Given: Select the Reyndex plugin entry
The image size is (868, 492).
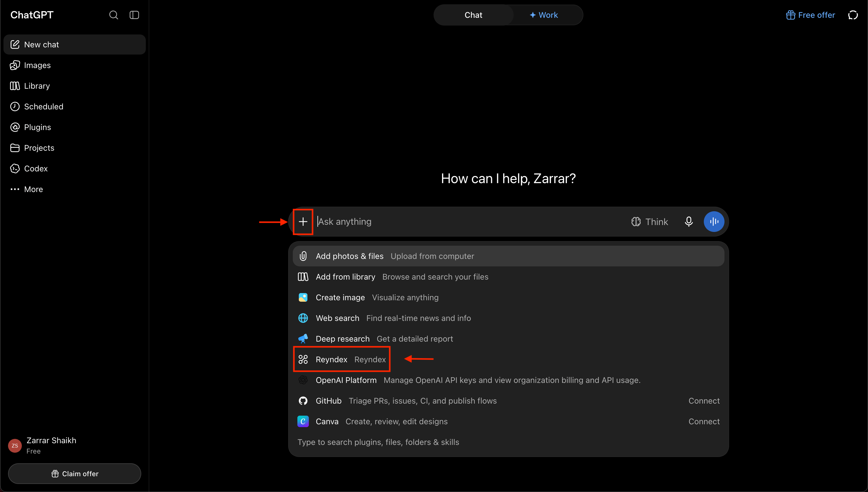Looking at the screenshot, I should [509, 359].
